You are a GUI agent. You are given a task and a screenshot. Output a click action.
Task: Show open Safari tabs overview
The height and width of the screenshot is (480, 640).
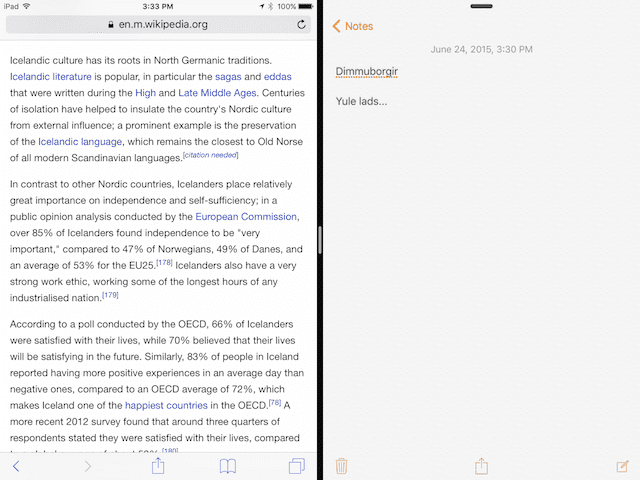296,466
